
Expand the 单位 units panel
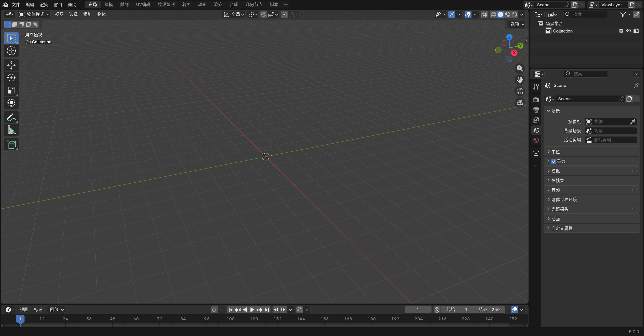(x=592, y=152)
